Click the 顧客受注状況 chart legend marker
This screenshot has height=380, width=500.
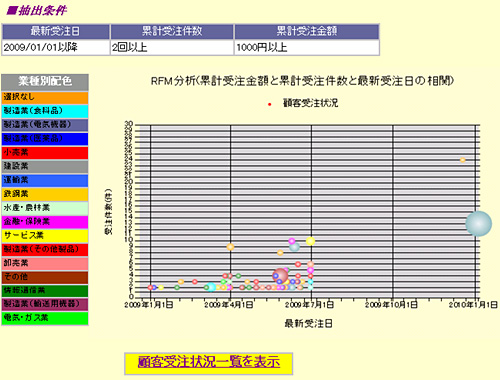[x=269, y=104]
